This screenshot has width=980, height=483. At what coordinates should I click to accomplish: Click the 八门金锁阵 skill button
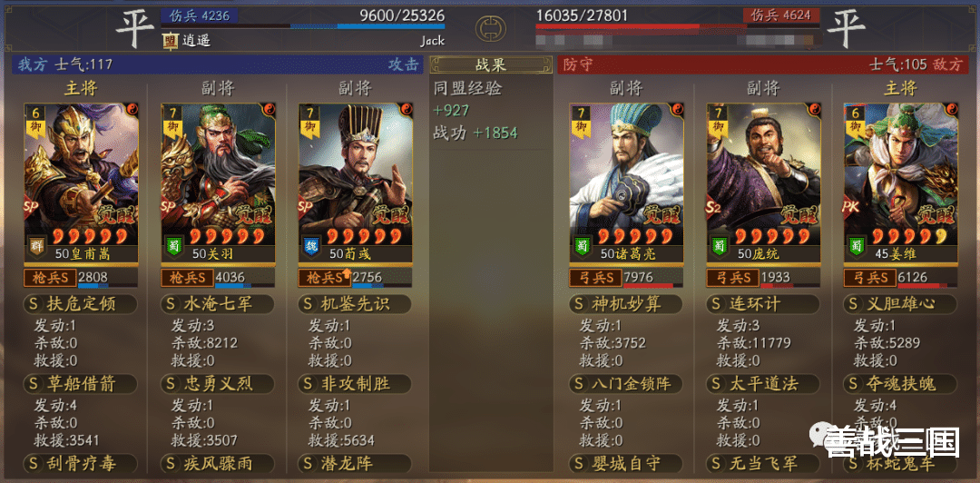tap(626, 383)
